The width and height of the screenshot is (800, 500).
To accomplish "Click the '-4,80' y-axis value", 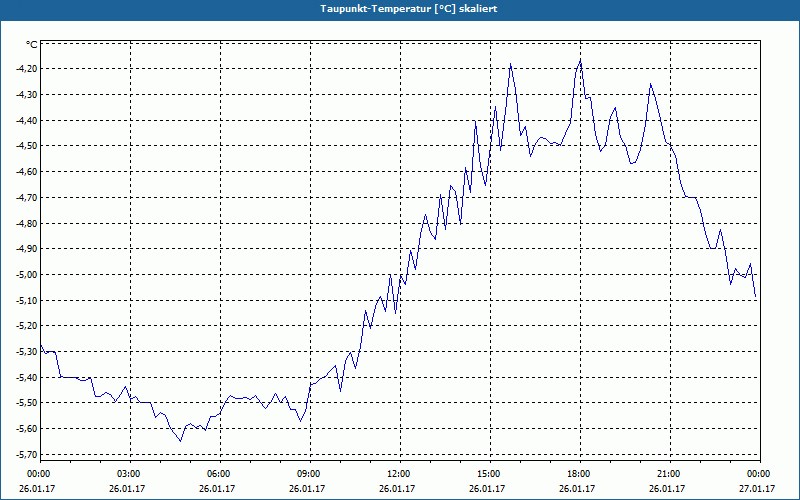I will (28, 223).
